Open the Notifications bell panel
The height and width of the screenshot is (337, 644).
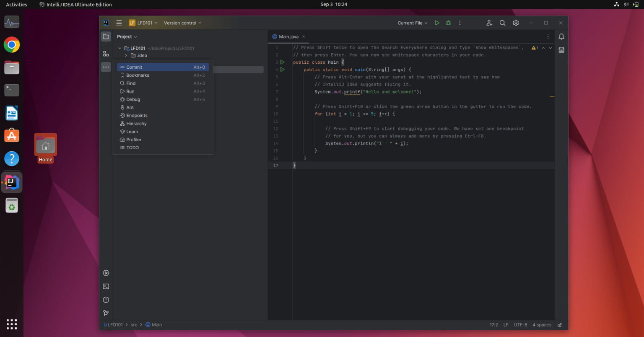(561, 36)
